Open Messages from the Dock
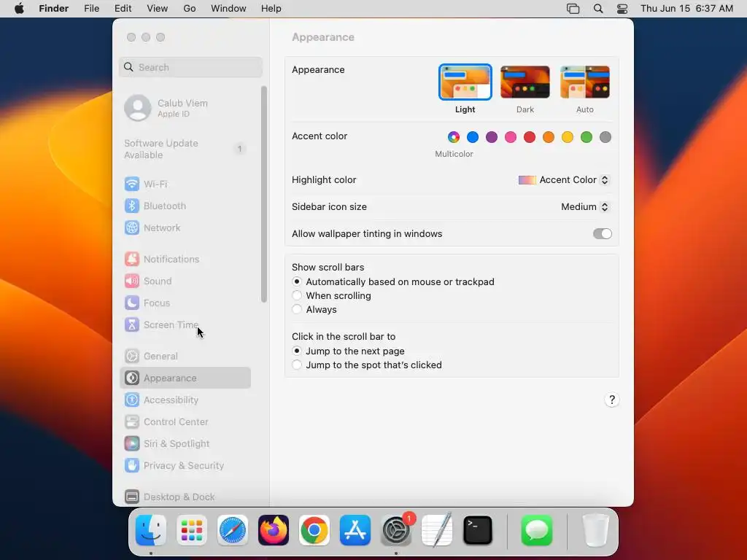 [x=537, y=530]
